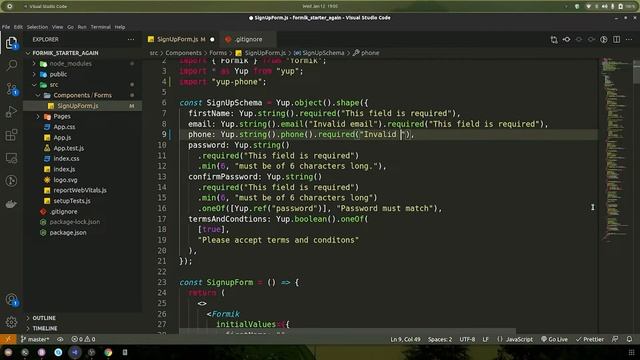Open reportWebVitals.js in the explorer

tap(80, 191)
